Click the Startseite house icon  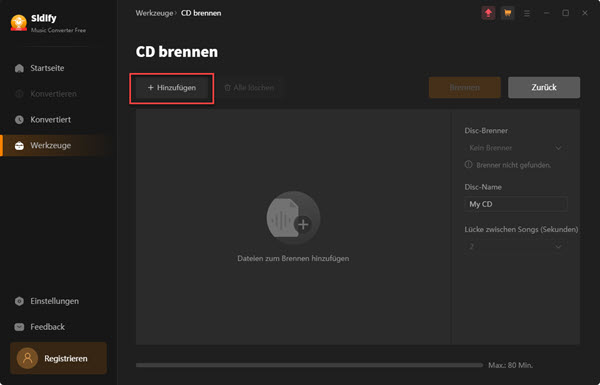19,68
